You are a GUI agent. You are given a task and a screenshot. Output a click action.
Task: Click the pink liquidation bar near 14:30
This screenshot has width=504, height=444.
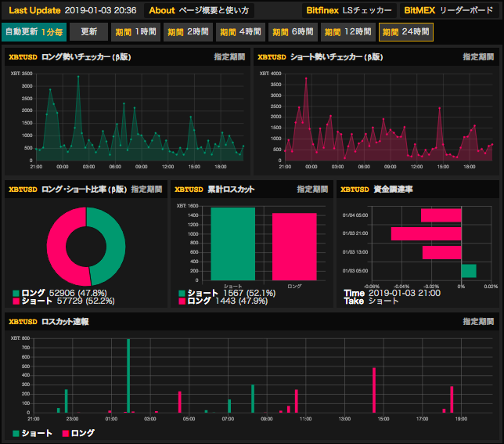374,390
